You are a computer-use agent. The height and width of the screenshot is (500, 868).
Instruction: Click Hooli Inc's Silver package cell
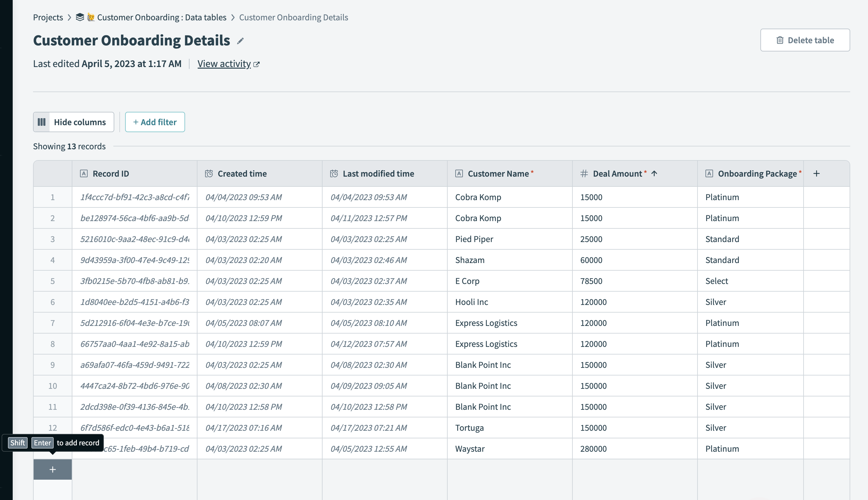[750, 302]
